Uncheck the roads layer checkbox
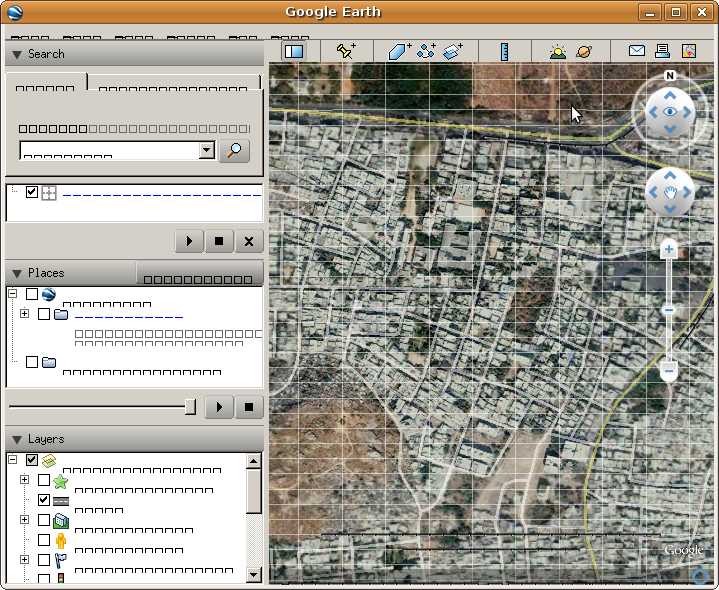This screenshot has width=719, height=590. tap(44, 500)
